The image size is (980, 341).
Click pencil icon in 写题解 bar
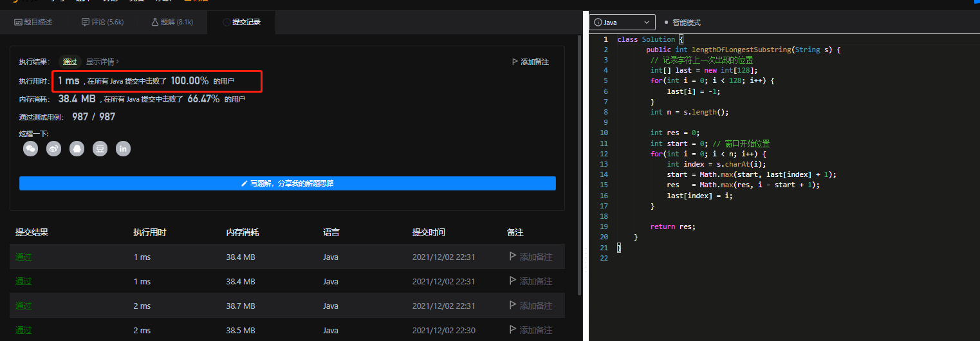point(245,183)
